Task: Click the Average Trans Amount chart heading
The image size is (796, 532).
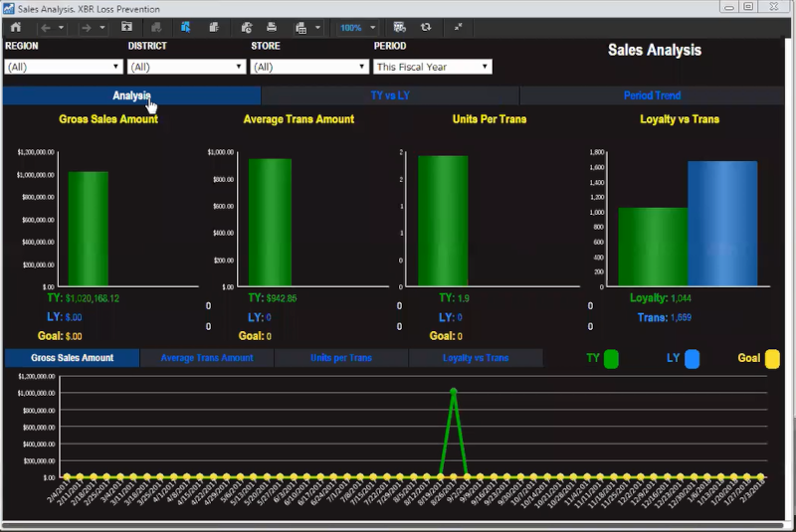Action: (298, 119)
